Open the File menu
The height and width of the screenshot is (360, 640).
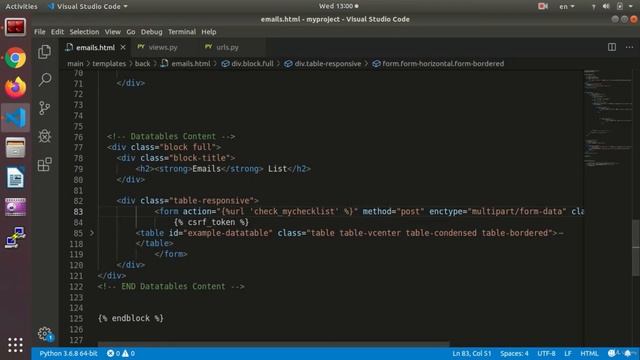pyautogui.click(x=40, y=32)
